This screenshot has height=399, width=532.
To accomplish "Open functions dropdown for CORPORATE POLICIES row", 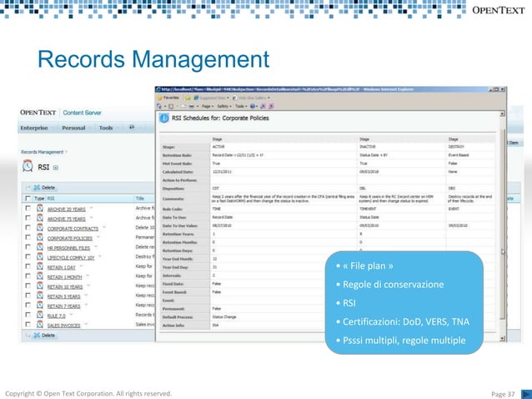I will 98,237.
